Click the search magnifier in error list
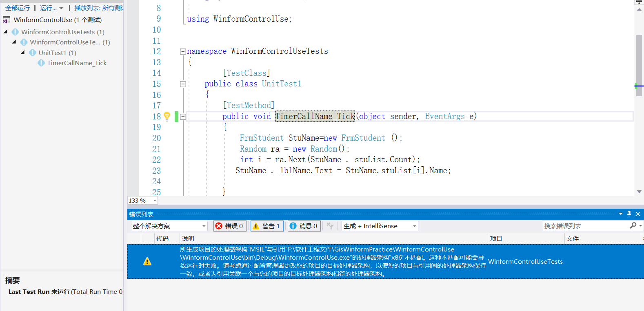 (633, 225)
